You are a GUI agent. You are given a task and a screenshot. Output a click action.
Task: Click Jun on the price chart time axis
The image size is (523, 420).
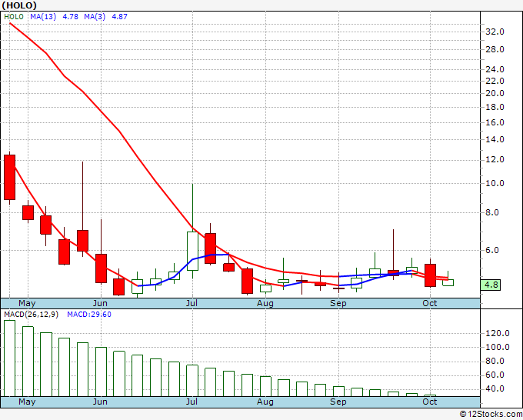coord(100,303)
